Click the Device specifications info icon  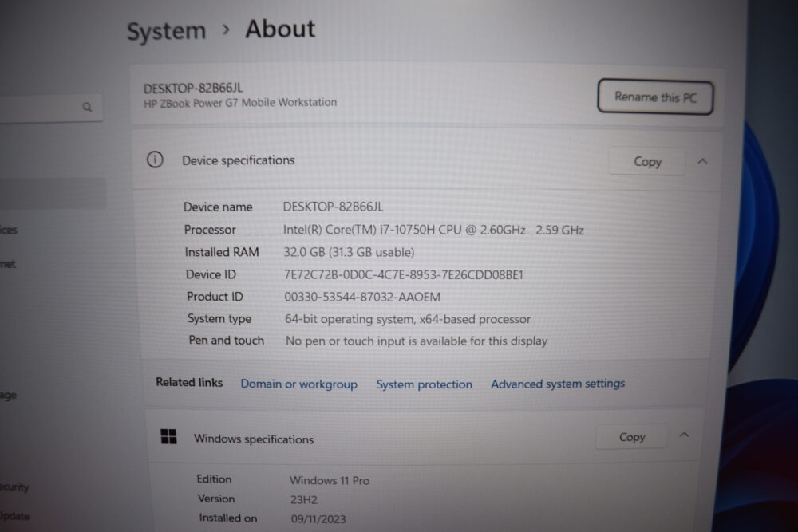pos(156,160)
